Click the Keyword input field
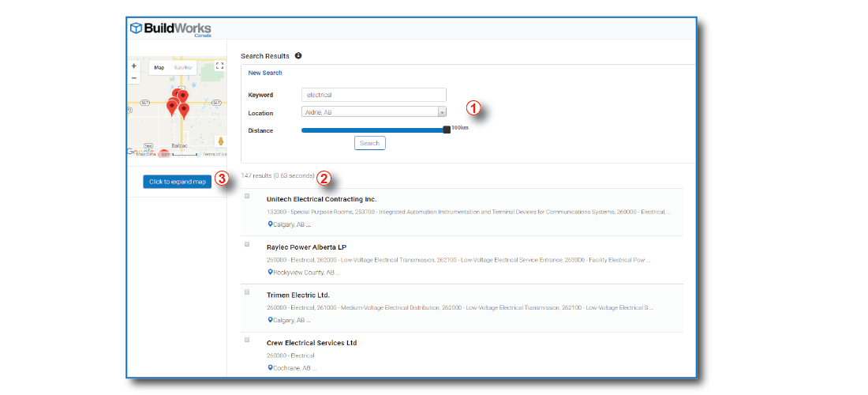Screen dimensions: 868x395 (x=374, y=95)
